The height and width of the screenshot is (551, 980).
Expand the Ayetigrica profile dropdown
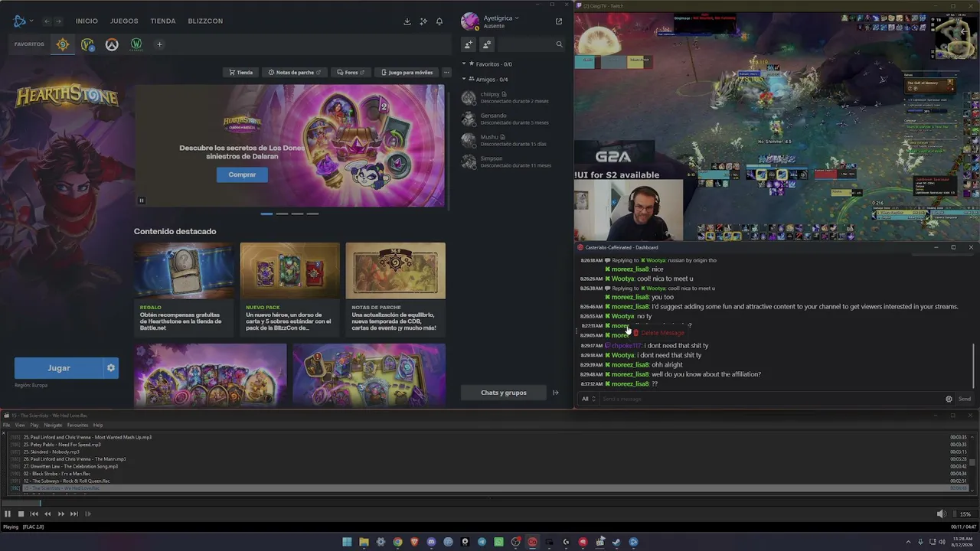pos(501,18)
